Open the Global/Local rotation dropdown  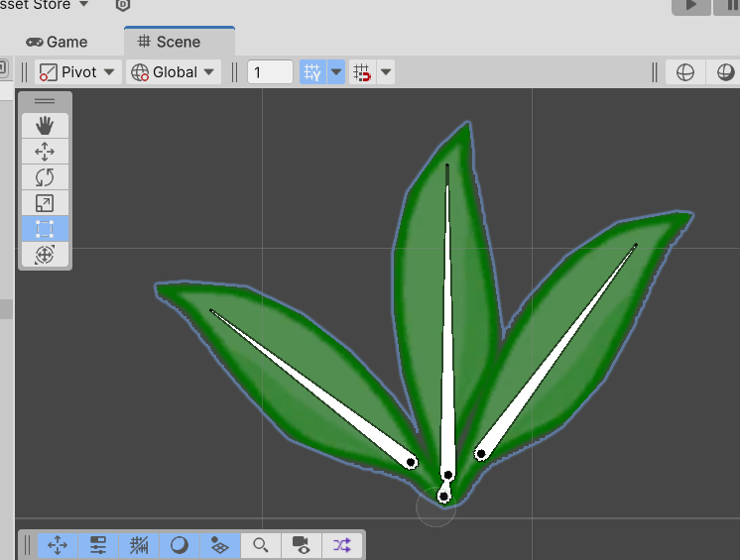pos(174,72)
